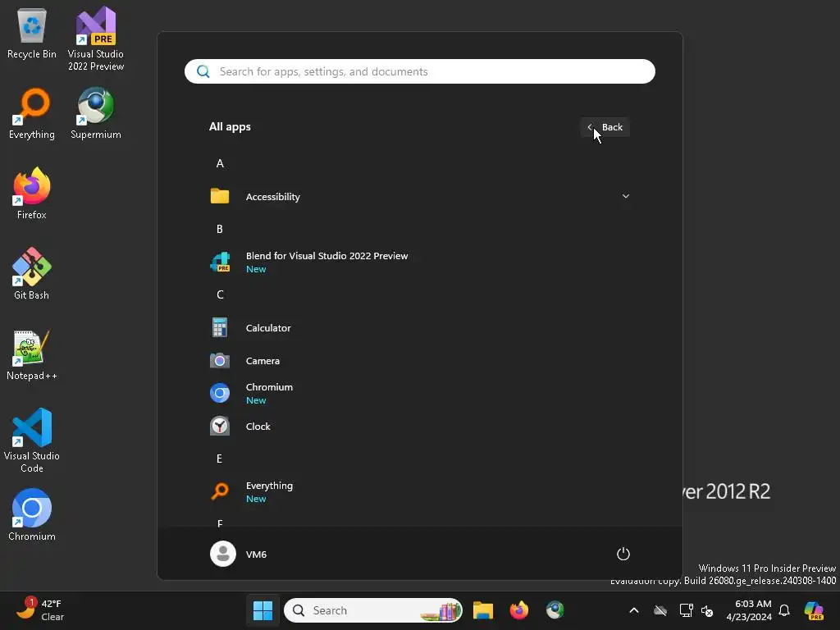Jump to letter C section header
840x630 pixels.
click(x=220, y=294)
